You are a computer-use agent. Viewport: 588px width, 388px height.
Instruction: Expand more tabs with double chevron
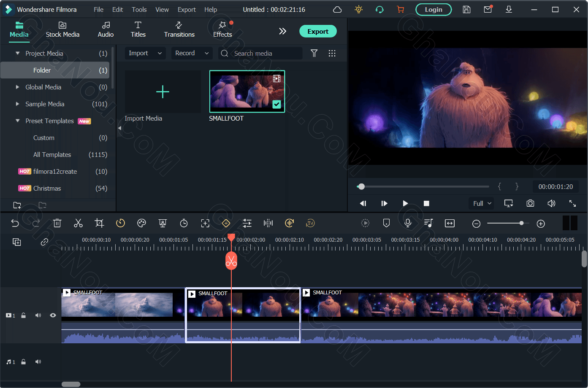[x=283, y=31]
